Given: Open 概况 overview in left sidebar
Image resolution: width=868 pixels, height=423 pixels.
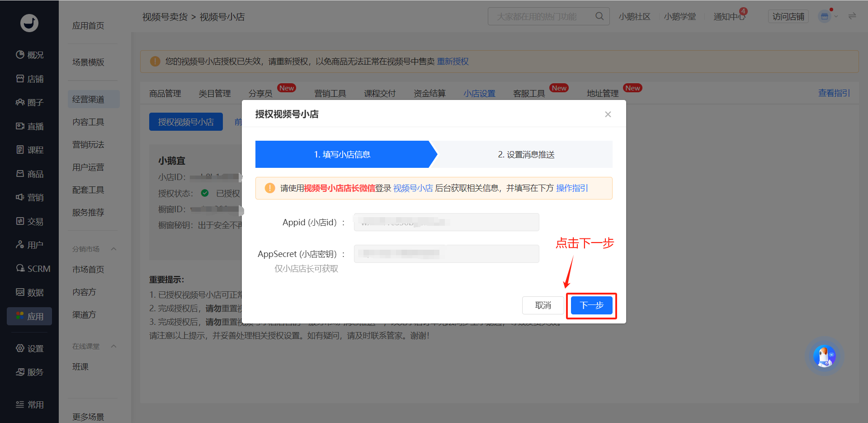Looking at the screenshot, I should (29, 55).
